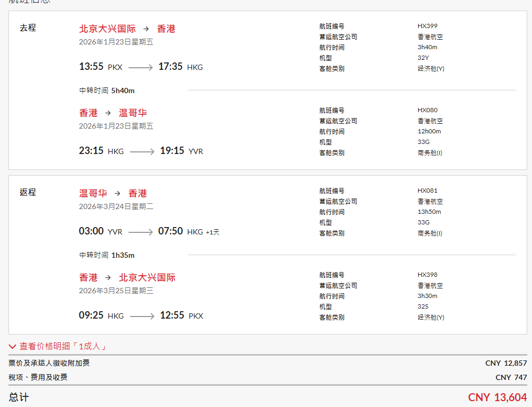Click the 税项、费用及收费 amount CNY 747
This screenshot has height=407, width=532.
pyautogui.click(x=511, y=377)
